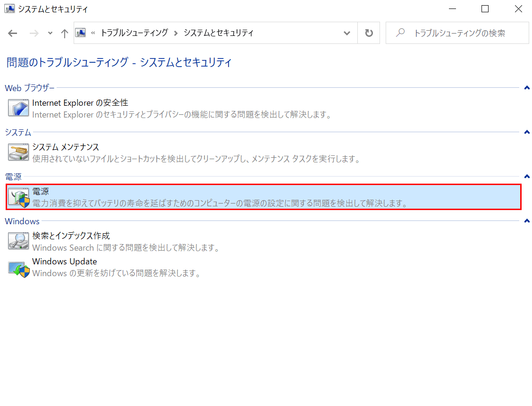Collapse the システム section
Image resolution: width=532 pixels, height=406 pixels.
pyautogui.click(x=527, y=132)
